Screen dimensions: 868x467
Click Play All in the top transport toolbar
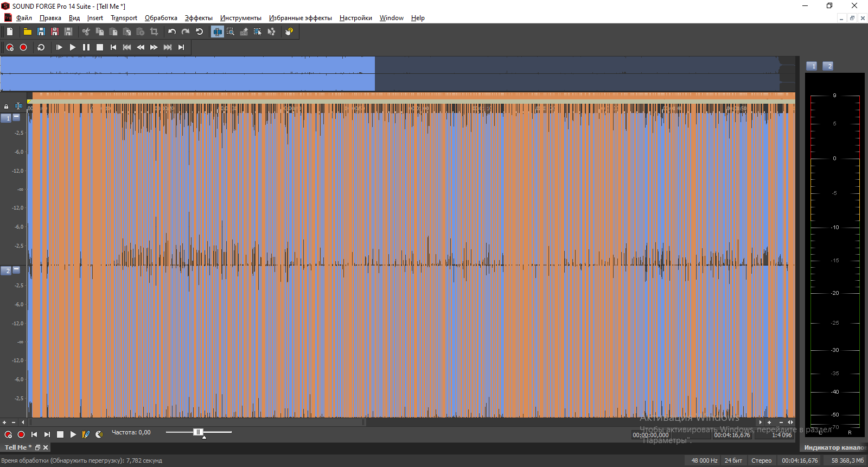(59, 47)
